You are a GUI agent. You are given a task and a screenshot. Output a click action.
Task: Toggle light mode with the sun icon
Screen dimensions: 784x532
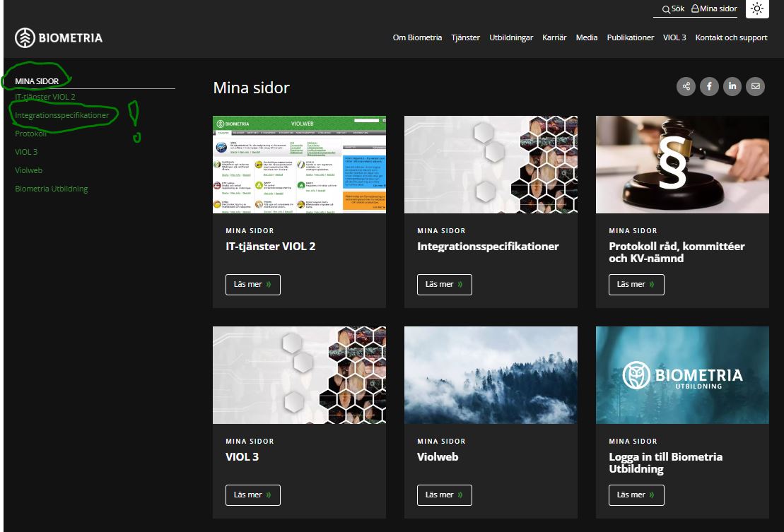757,8
